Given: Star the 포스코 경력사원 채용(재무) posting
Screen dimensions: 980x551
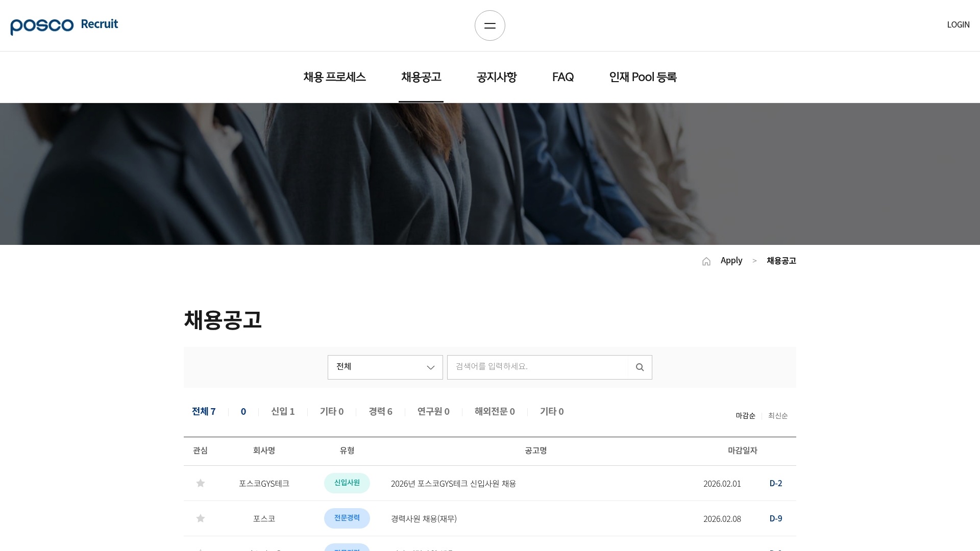Looking at the screenshot, I should coord(200,518).
